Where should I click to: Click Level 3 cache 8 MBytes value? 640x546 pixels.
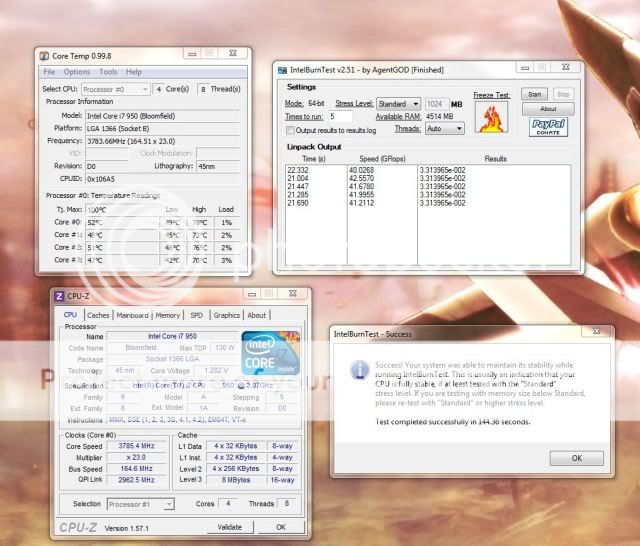pyautogui.click(x=236, y=480)
